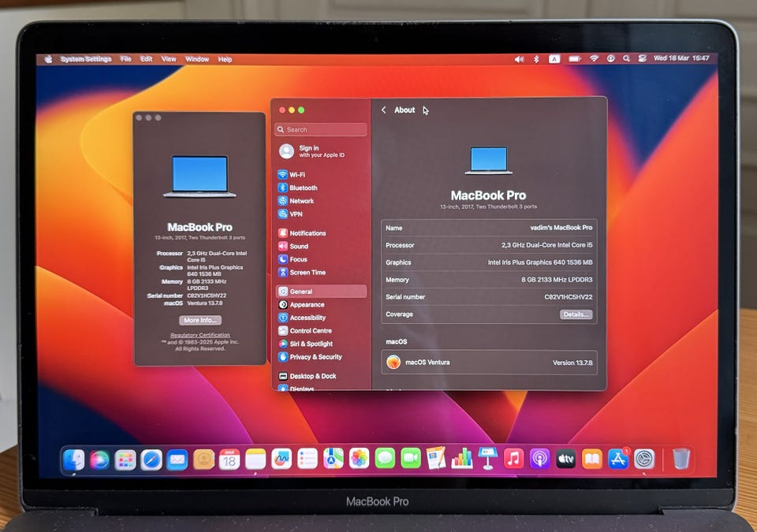The image size is (757, 532).
Task: Open the keyboard input source menu
Action: click(554, 59)
